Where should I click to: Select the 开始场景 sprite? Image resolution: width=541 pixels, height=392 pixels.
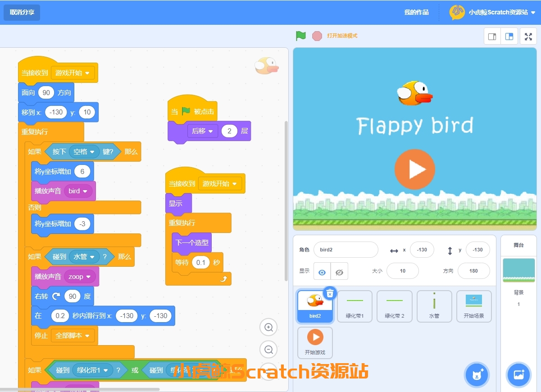474,306
